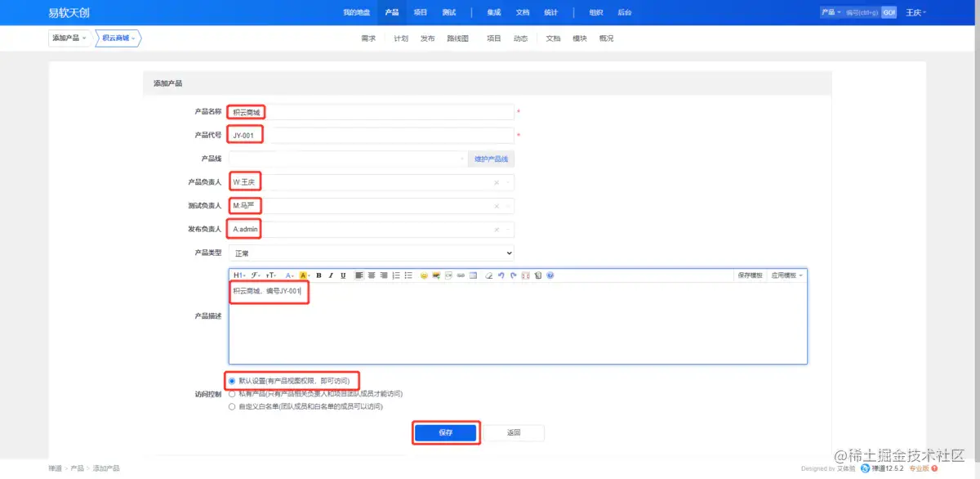Open the 集成 top menu

pyautogui.click(x=494, y=12)
